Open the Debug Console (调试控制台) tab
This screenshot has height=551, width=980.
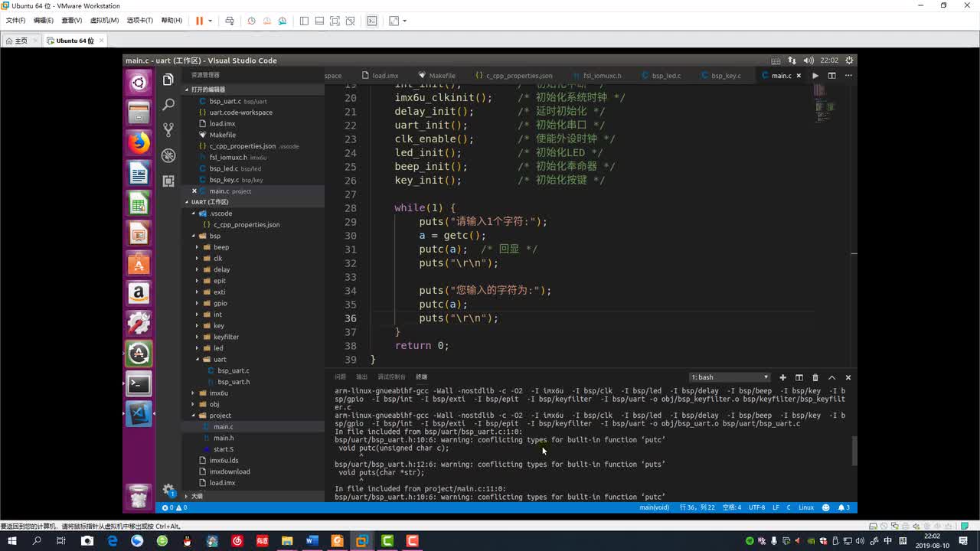(391, 377)
